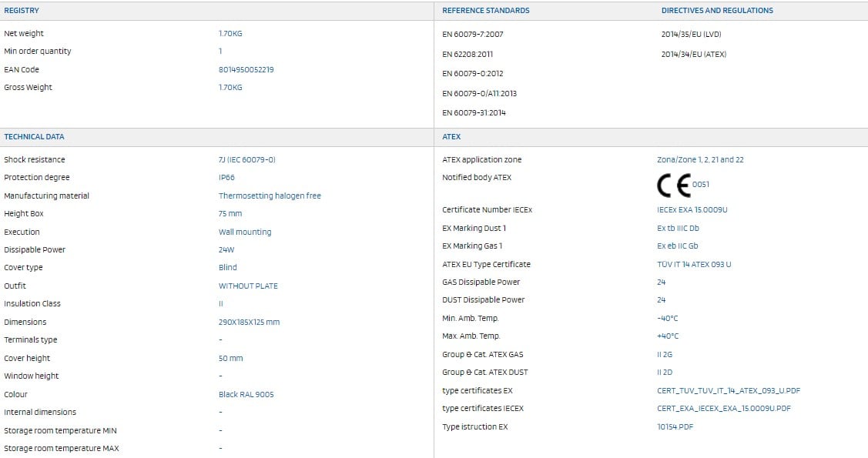The image size is (868, 458).
Task: Click the REFERENCE STANDARDS heading
Action: tap(485, 11)
